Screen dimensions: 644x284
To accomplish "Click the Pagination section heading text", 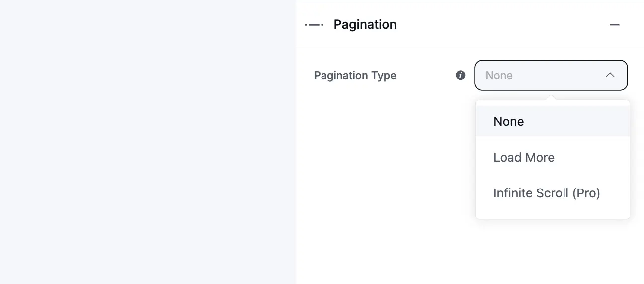I will point(365,24).
